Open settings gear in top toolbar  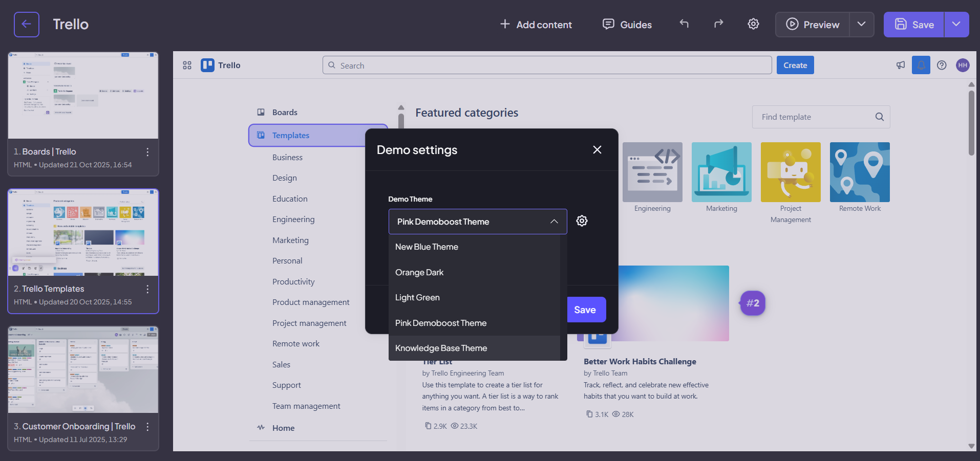[753, 24]
